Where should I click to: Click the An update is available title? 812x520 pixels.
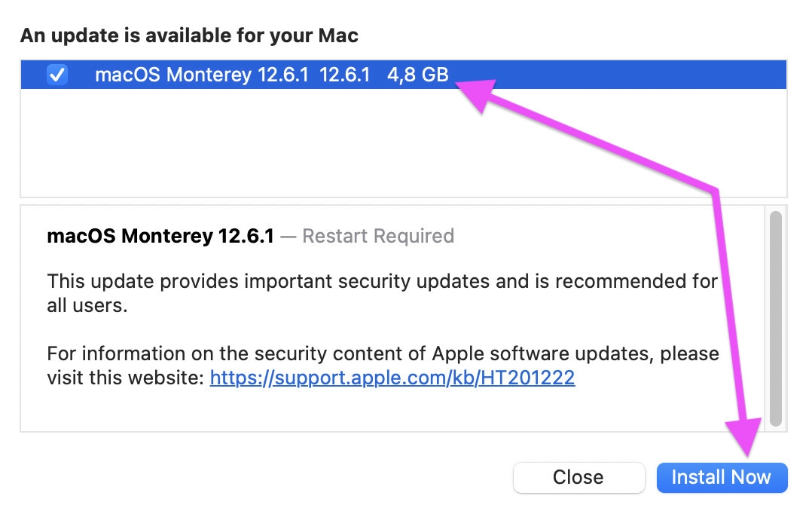[x=188, y=35]
